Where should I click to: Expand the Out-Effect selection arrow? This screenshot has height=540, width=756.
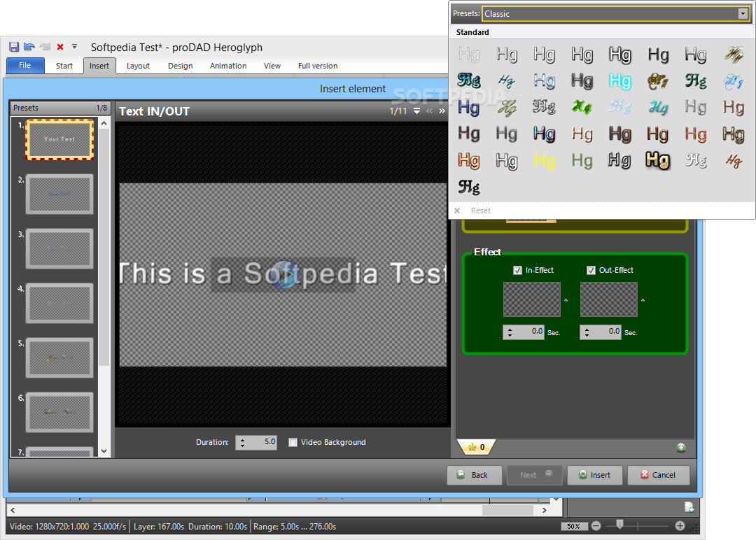tap(643, 300)
